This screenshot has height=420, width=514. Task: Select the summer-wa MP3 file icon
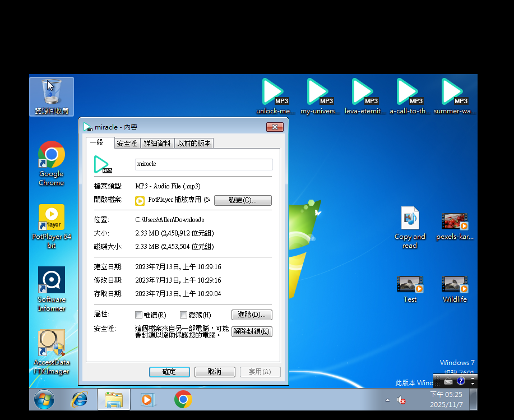click(455, 96)
